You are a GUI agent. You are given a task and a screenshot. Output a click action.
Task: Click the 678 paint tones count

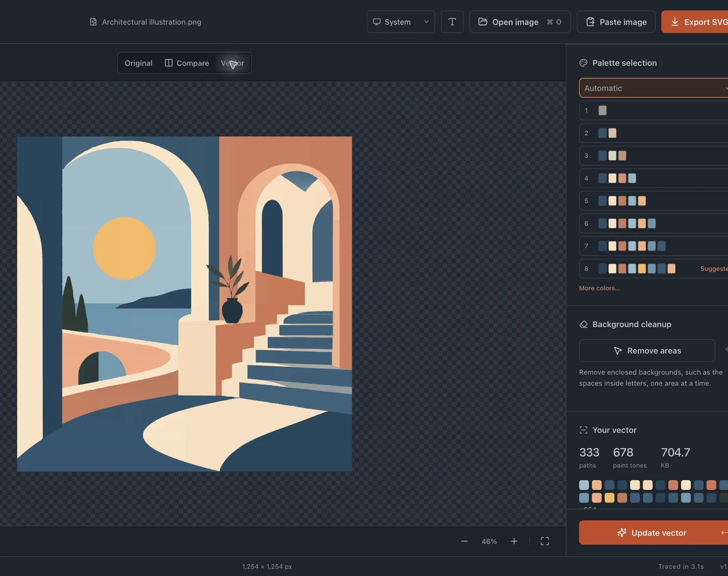(623, 452)
